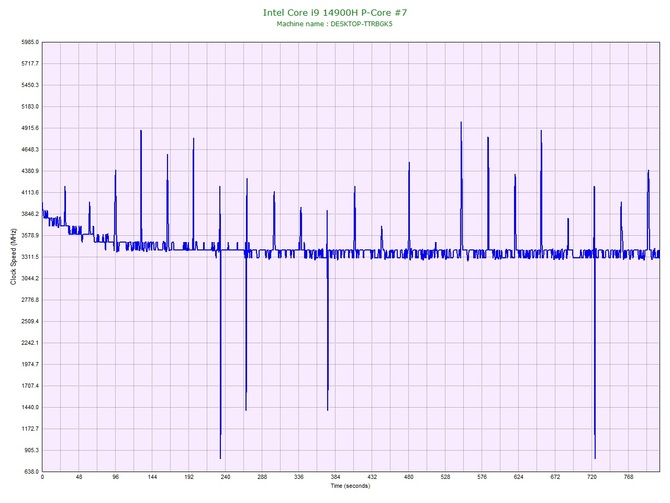
Task: Click the y-axis value 1707.4
Action: click(30, 386)
